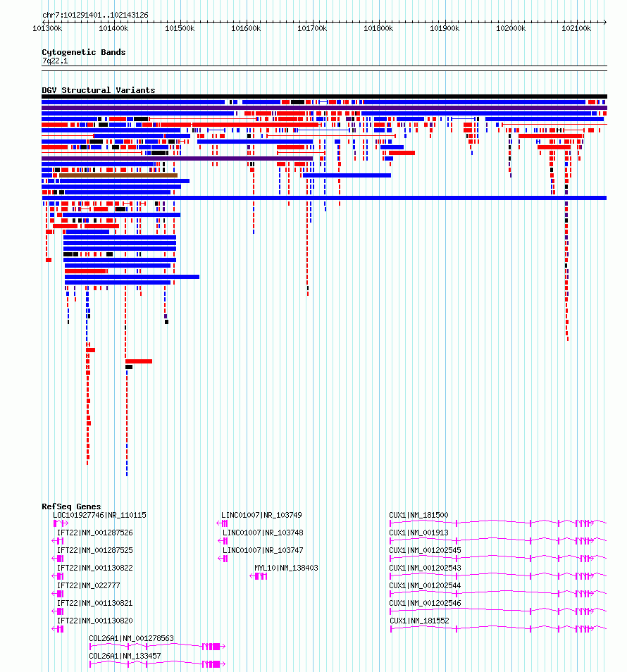Open CUX1|NM_001202546 transcript label
This screenshot has height=672, width=627.
(425, 603)
